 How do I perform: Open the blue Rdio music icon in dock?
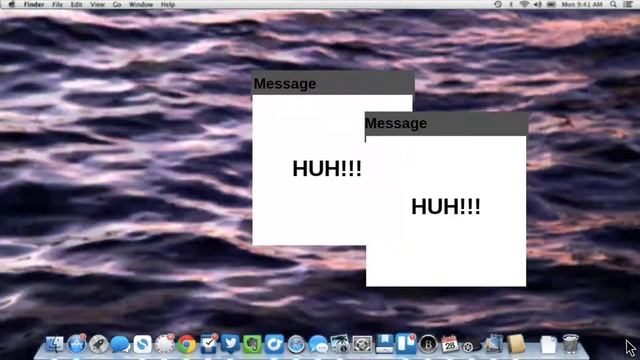point(274,344)
